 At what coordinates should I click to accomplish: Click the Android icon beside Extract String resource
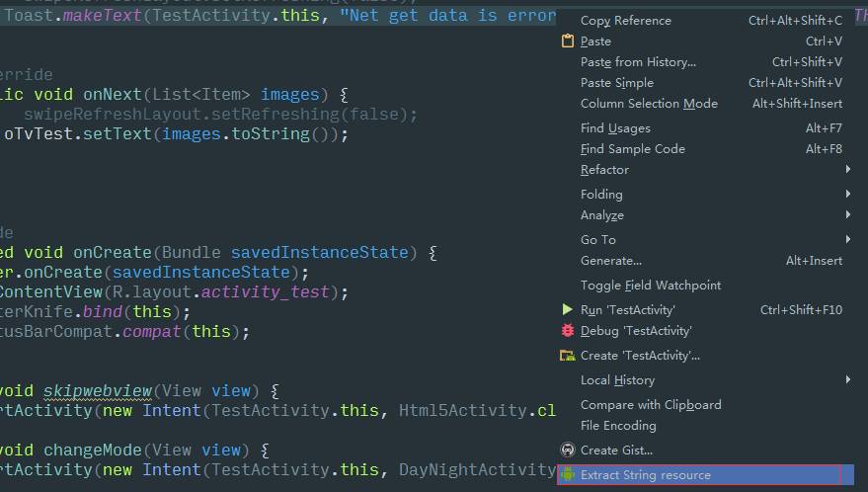568,474
